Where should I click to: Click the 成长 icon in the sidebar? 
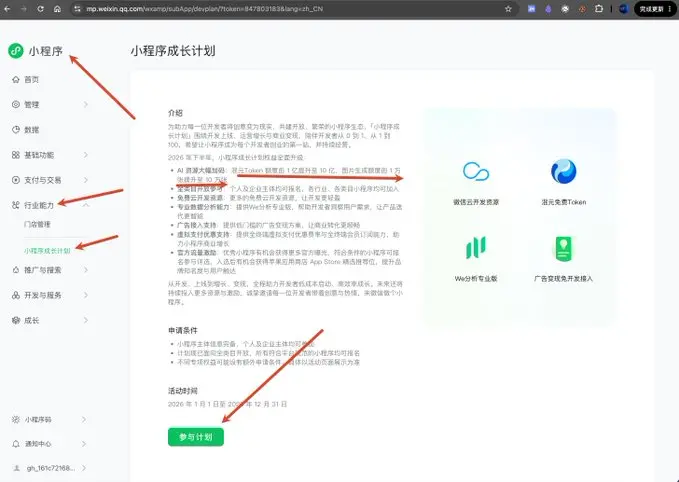pyautogui.click(x=16, y=320)
